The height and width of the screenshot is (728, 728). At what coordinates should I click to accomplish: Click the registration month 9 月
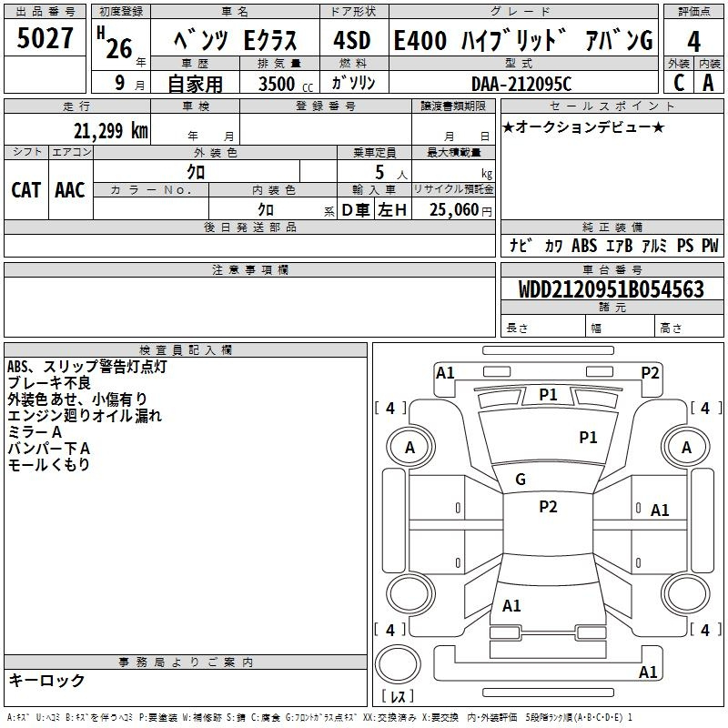(129, 84)
